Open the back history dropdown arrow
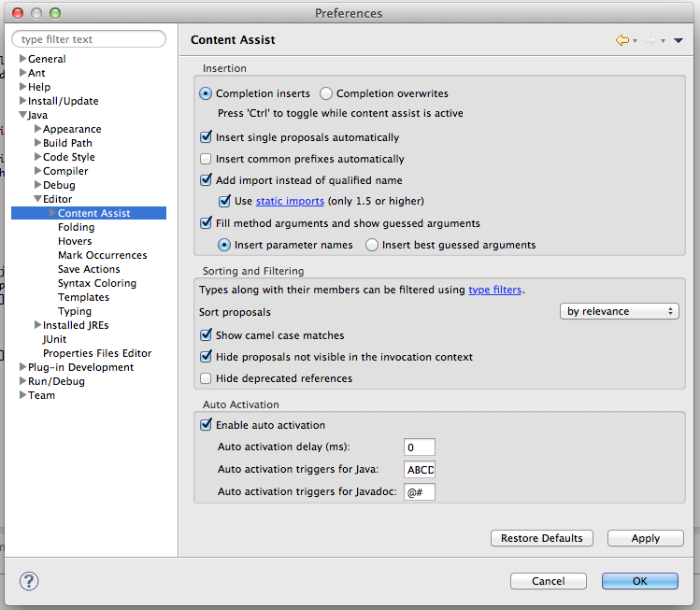The height and width of the screenshot is (610, 700). [635, 41]
